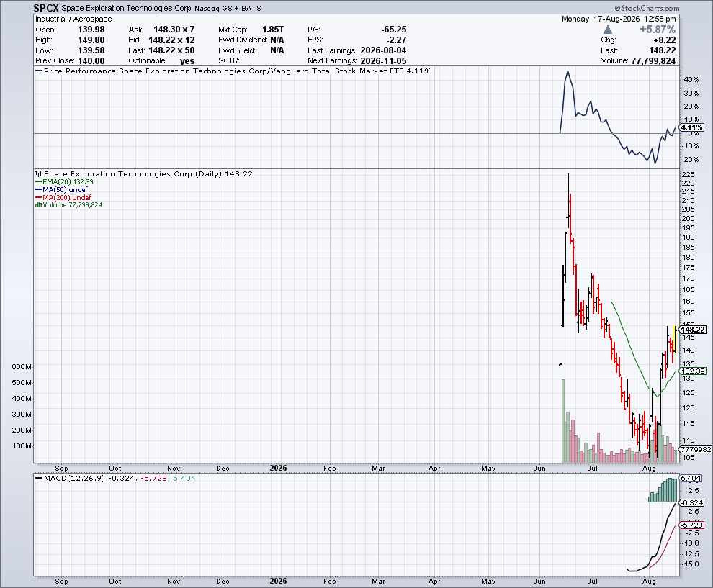The image size is (713, 588).
Task: Click the Last quote 148.22 x 50
Action: (171, 50)
